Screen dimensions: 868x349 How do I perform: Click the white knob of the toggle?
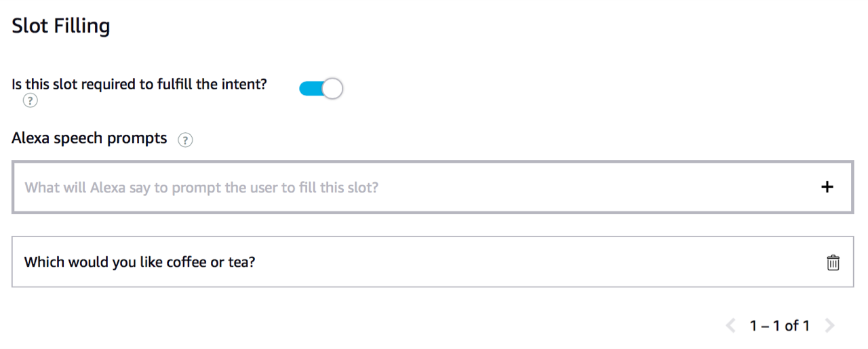332,88
